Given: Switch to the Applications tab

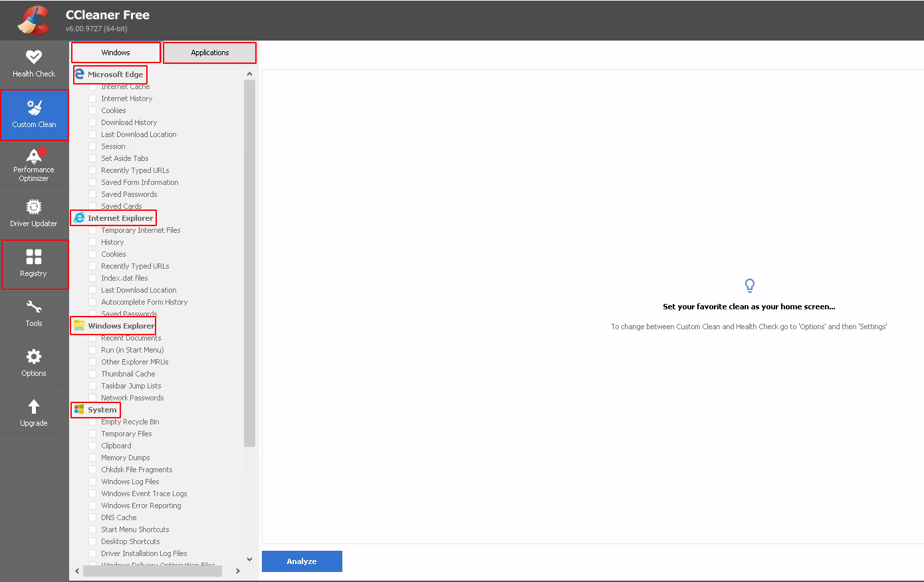Looking at the screenshot, I should pos(209,53).
